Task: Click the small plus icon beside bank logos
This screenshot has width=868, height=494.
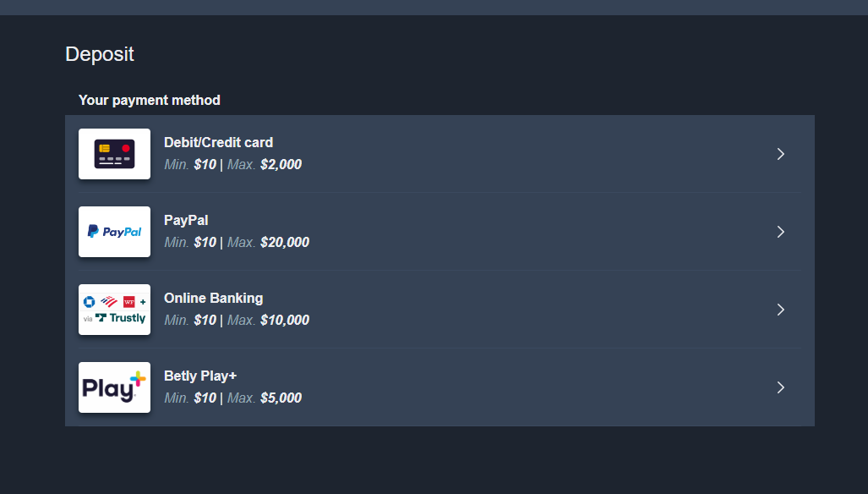Action: pos(143,302)
